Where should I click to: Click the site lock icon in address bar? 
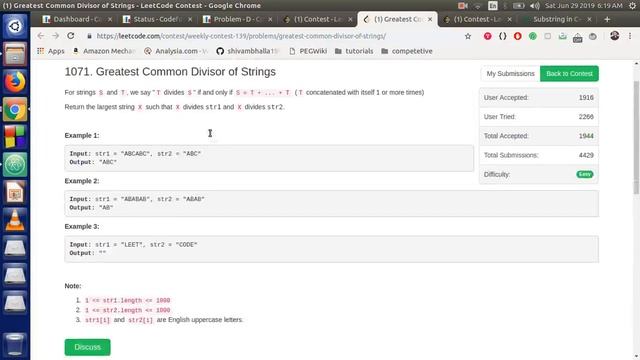[89, 36]
